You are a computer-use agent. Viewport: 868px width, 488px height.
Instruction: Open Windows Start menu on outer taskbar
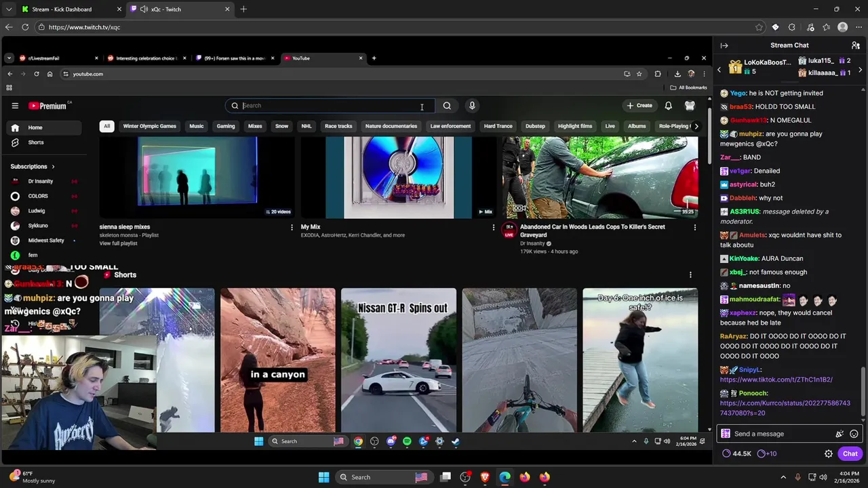323,477
